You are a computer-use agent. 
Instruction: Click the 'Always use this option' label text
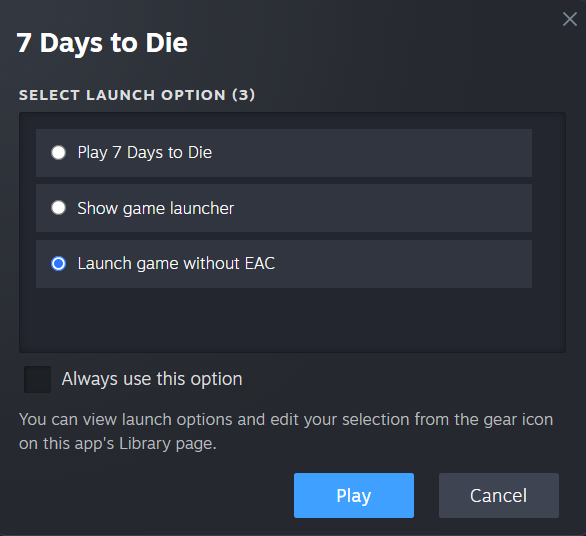pos(152,379)
